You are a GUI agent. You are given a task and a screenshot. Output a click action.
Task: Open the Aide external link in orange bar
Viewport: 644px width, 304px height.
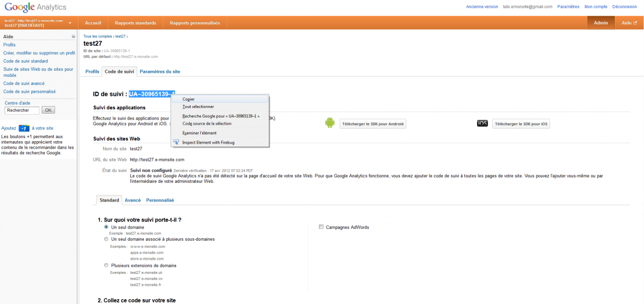(629, 23)
